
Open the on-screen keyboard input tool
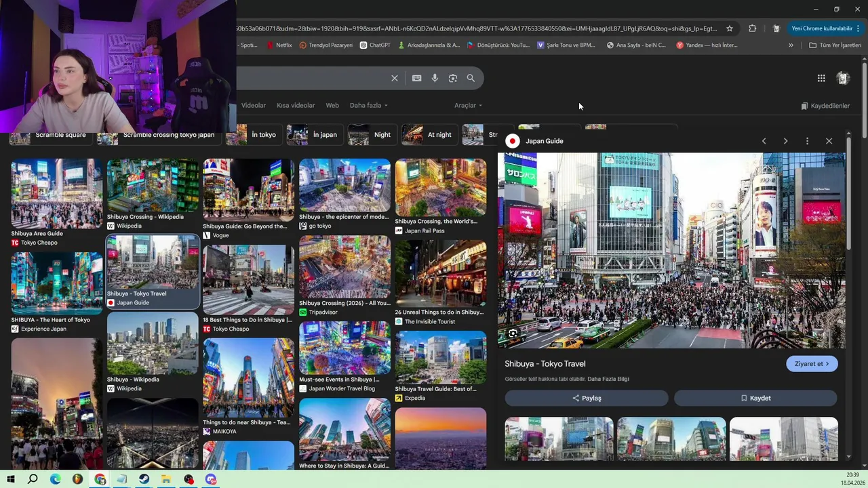(416, 78)
